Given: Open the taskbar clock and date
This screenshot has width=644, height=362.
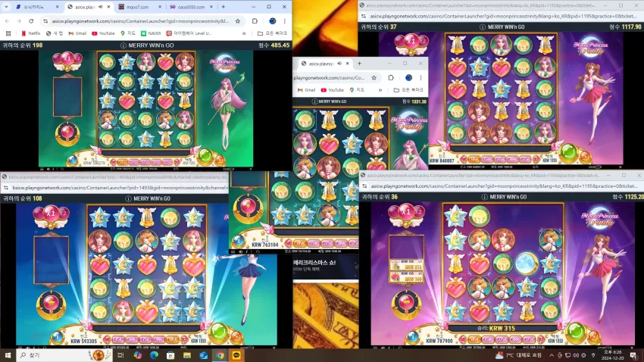Looking at the screenshot, I should coord(612,355).
